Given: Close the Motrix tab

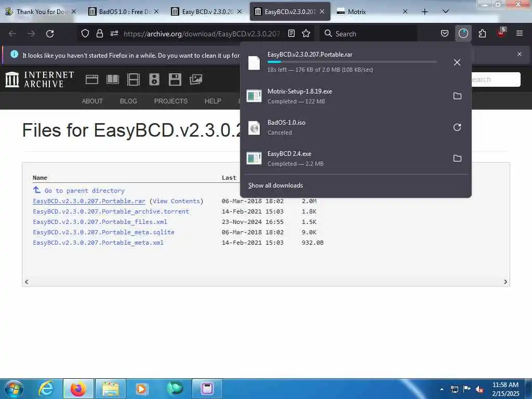Looking at the screenshot, I should pyautogui.click(x=405, y=11).
